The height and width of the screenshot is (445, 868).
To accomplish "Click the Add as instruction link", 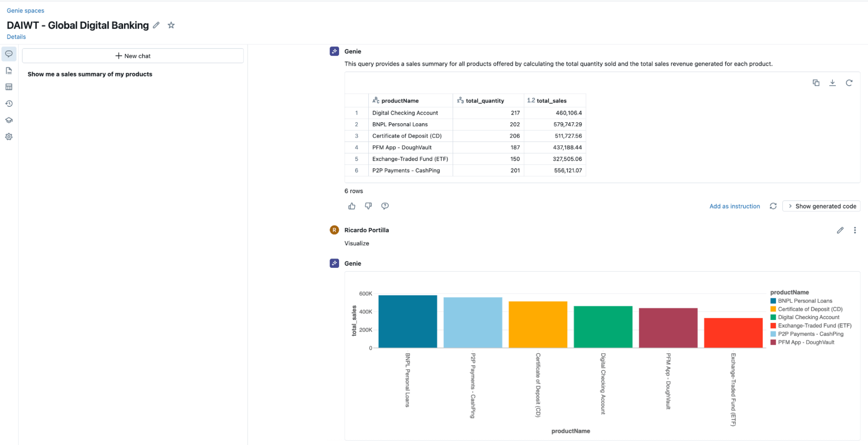I will pyautogui.click(x=735, y=206).
